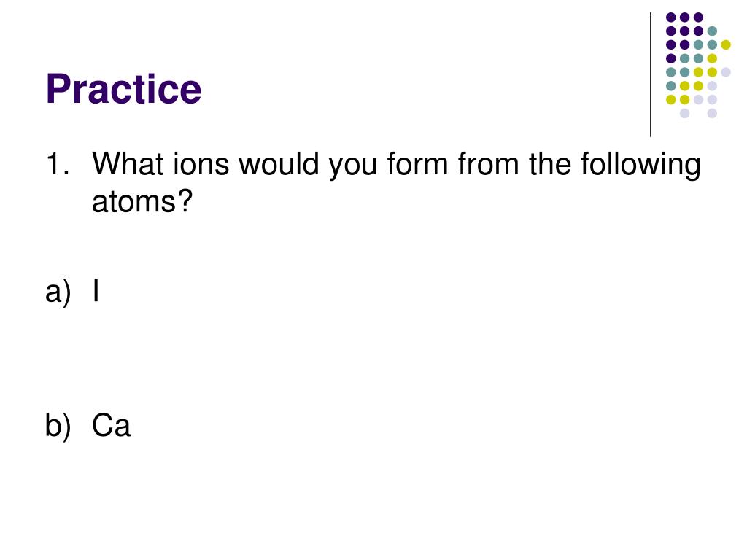Select the question text about ions
Viewport: 747px width, 560px height.
396,183
